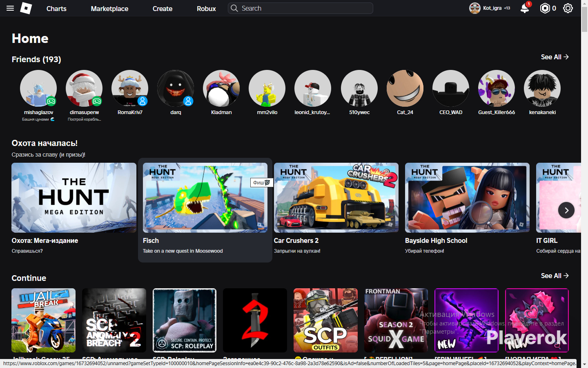Viewport: 588px width, 368px height.
Task: Open Cat_24's friend avatar
Action: coord(405,88)
